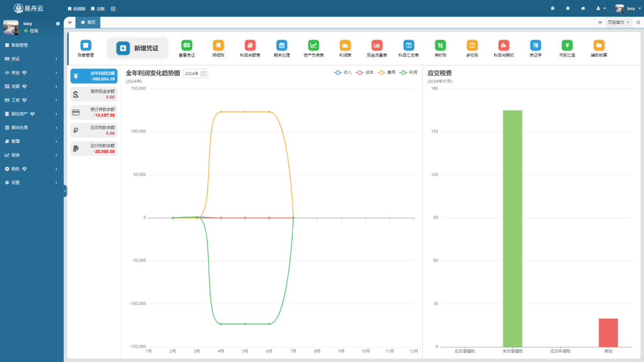644x362 pixels.
Task: Click the 查看凭证 green icon
Action: [x=187, y=46]
